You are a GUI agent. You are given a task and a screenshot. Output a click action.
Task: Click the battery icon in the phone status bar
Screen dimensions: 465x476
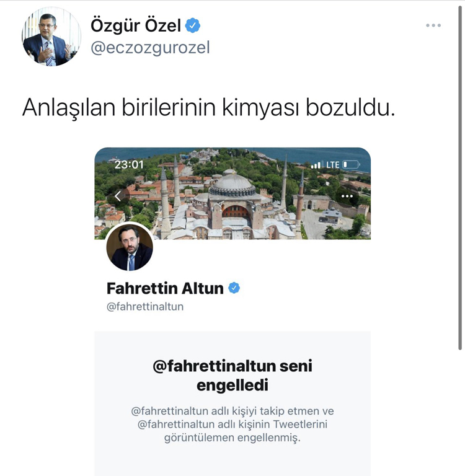352,164
